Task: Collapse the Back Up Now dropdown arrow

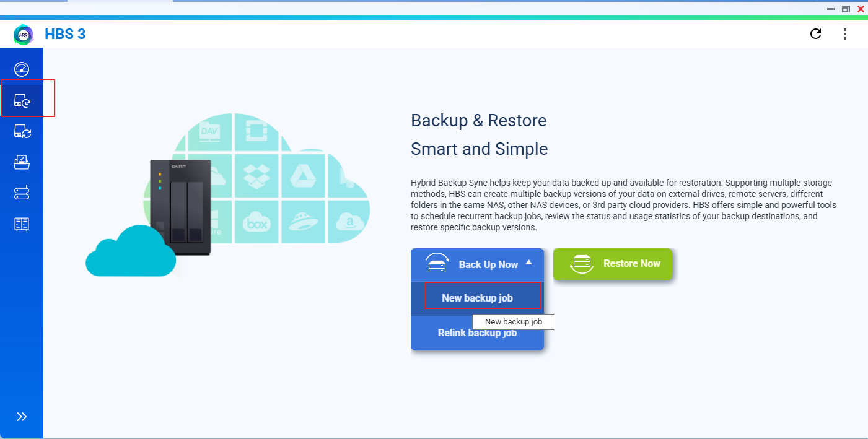Action: click(x=528, y=263)
